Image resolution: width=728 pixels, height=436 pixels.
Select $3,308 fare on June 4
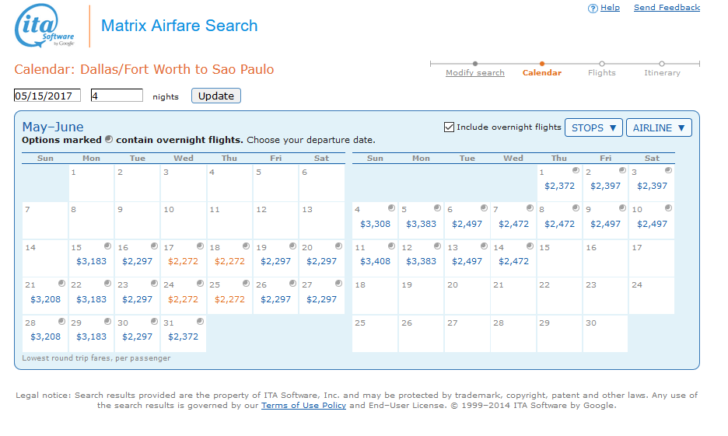[x=375, y=223]
